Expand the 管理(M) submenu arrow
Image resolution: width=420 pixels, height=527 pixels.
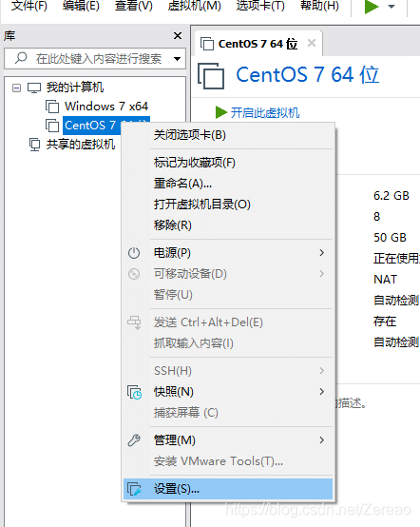pos(321,440)
